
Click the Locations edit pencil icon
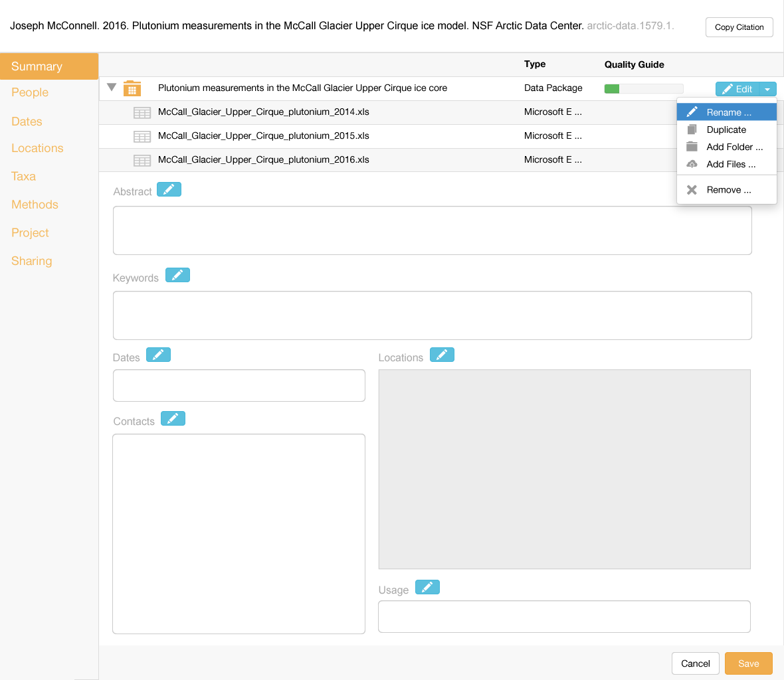[442, 355]
